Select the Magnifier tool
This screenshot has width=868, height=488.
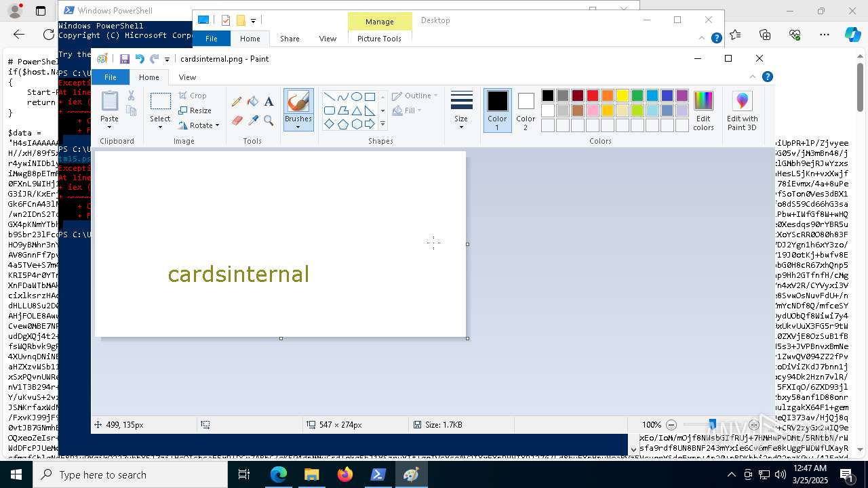pyautogui.click(x=269, y=121)
